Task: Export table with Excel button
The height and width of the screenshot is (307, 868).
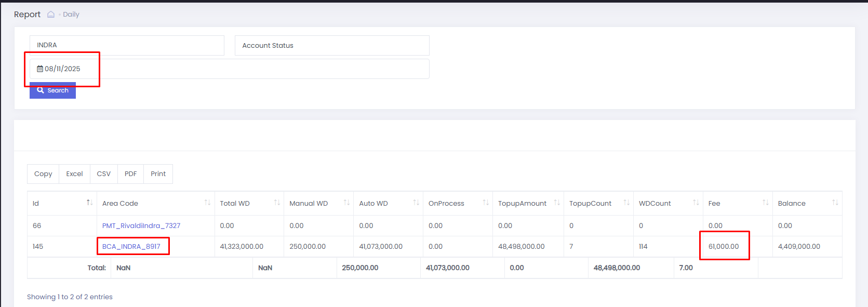Action: click(74, 174)
